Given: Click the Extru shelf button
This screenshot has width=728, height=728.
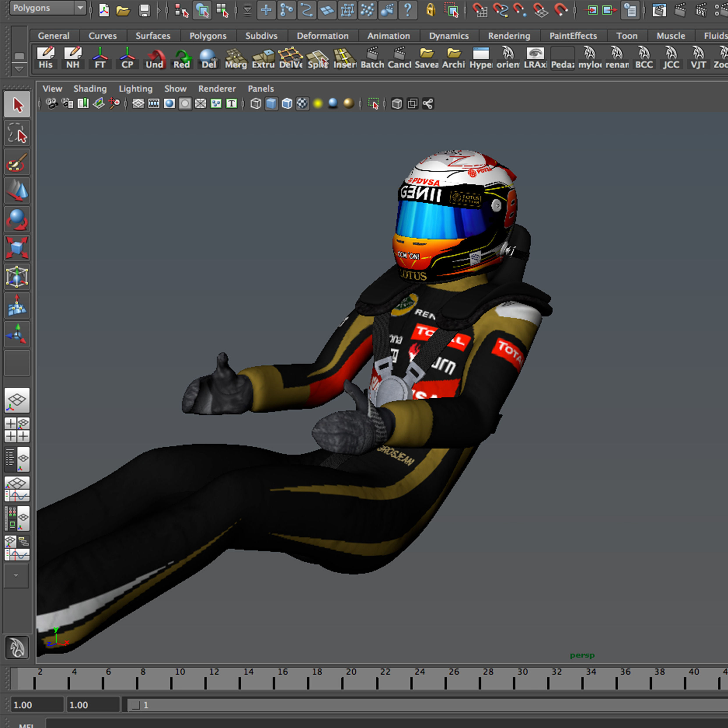Looking at the screenshot, I should (264, 58).
